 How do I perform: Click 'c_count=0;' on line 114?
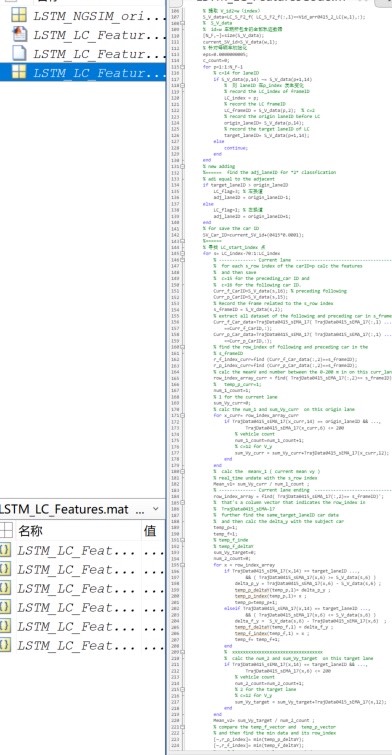(214, 61)
